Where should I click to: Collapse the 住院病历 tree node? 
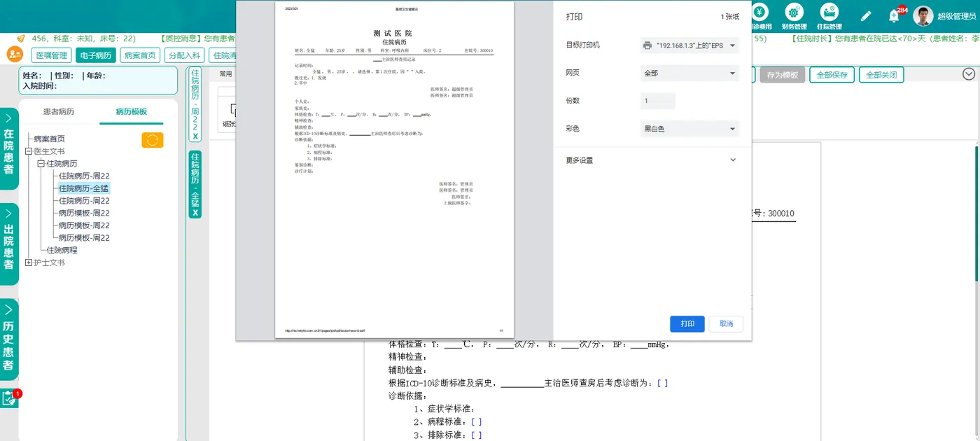pos(41,164)
